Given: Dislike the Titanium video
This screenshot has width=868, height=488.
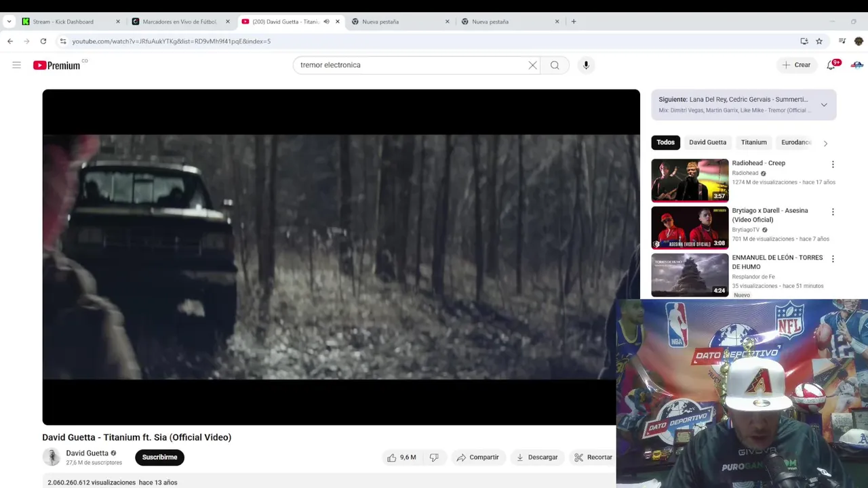Looking at the screenshot, I should pos(434,457).
